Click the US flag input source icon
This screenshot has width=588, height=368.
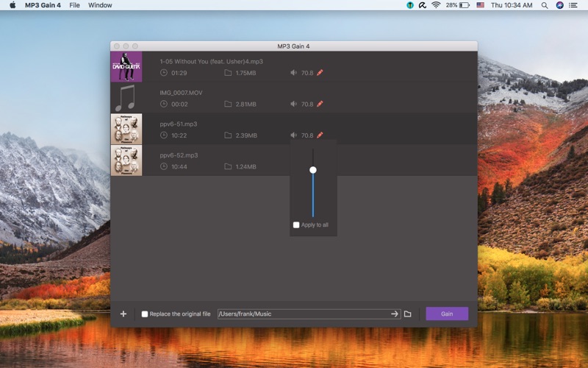pyautogui.click(x=481, y=5)
